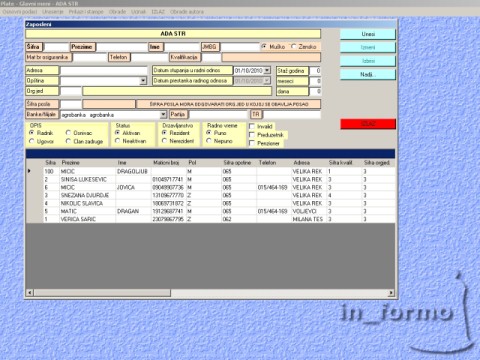This screenshot has width=480, height=360.
Task: Select the row for MATIC DRAGAN
Action: [x=211, y=211]
